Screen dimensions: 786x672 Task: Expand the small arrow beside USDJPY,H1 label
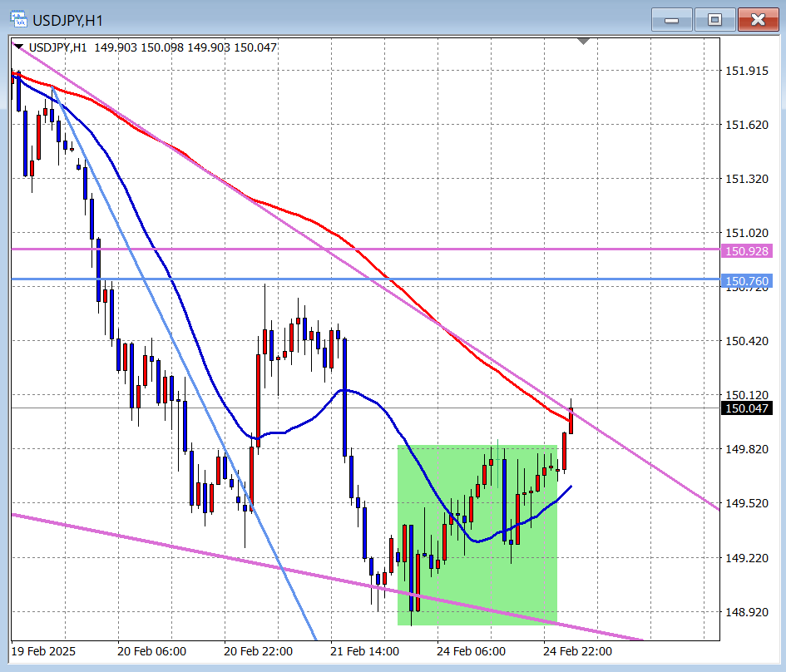(x=18, y=47)
